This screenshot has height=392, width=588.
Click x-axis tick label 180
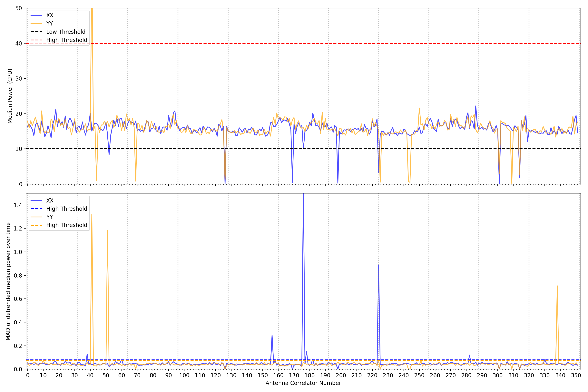pos(309,375)
